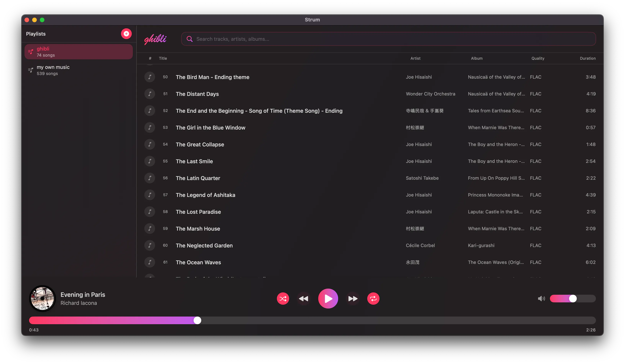Click note icon for The Neglected Garden

pos(150,246)
